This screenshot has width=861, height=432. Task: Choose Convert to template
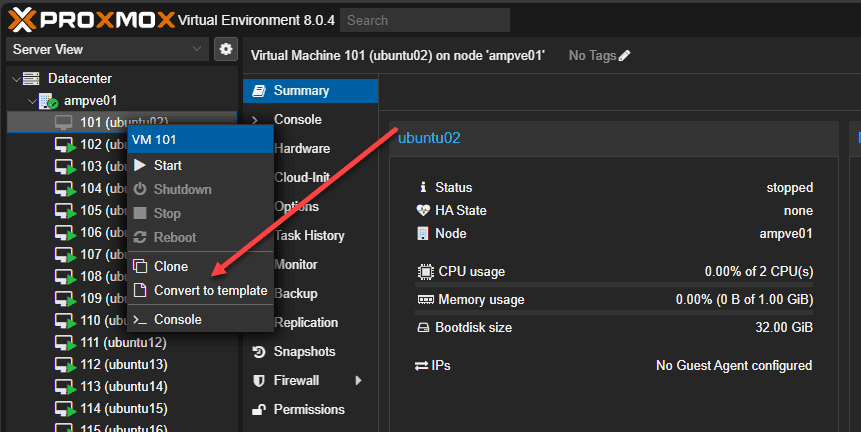point(200,290)
